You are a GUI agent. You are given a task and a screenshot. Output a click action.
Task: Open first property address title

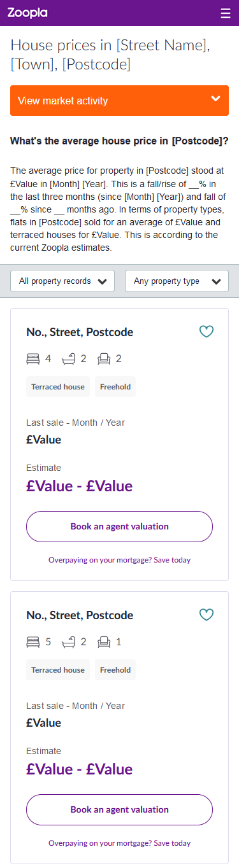[x=80, y=332]
